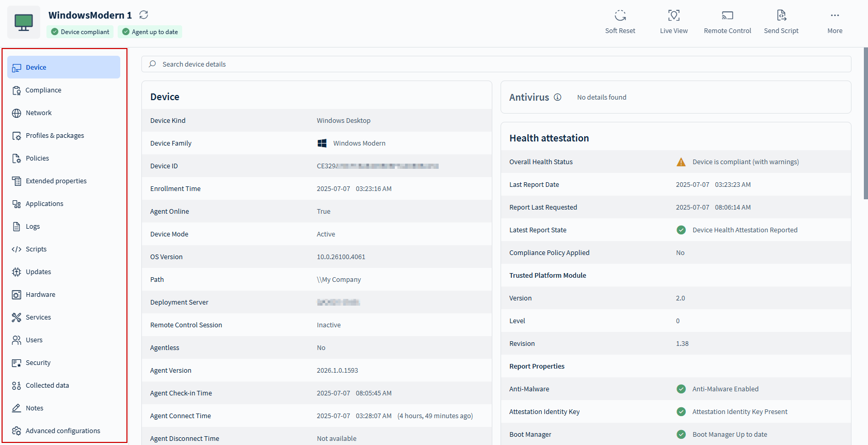Viewport: 868px width, 445px height.
Task: Click the Applications sidebar icon
Action: [x=17, y=204]
